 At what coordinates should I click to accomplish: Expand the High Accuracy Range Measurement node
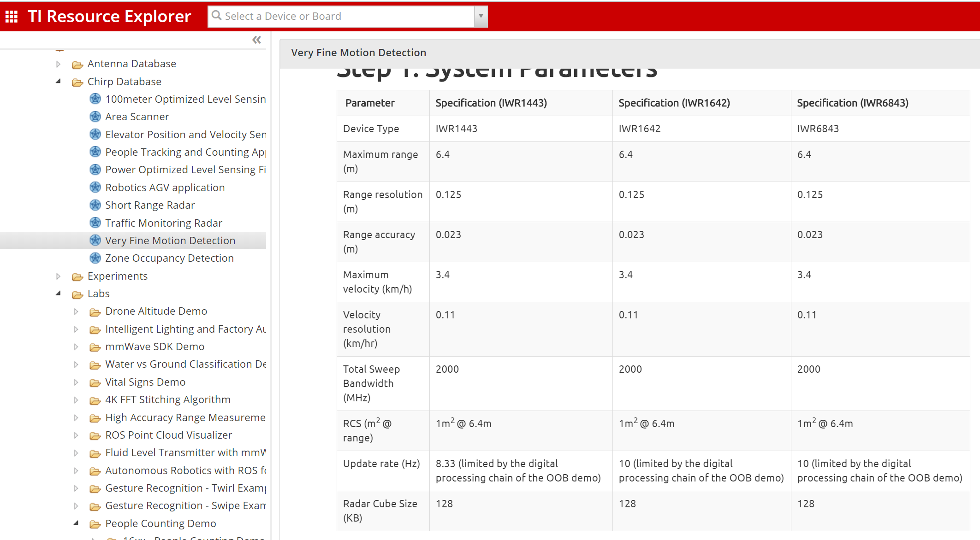pos(76,418)
